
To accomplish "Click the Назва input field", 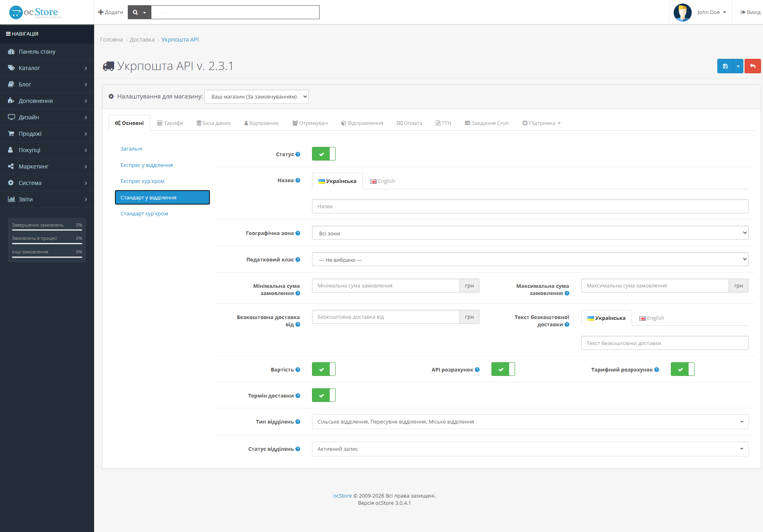I will (530, 206).
